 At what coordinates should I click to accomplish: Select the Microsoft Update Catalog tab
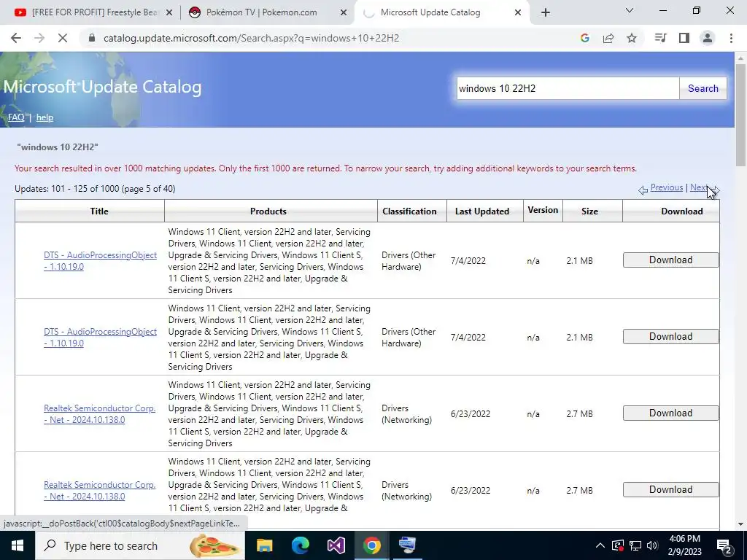[430, 12]
